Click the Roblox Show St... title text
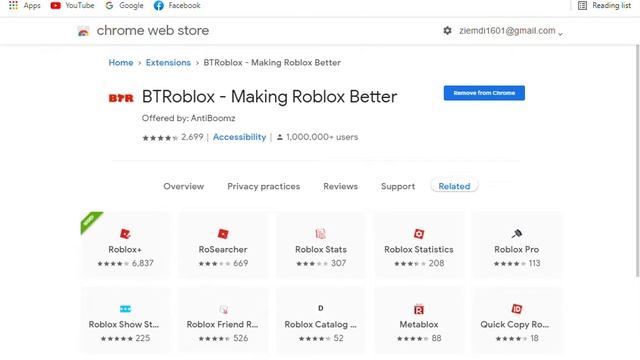This screenshot has width=640, height=360. tap(124, 324)
